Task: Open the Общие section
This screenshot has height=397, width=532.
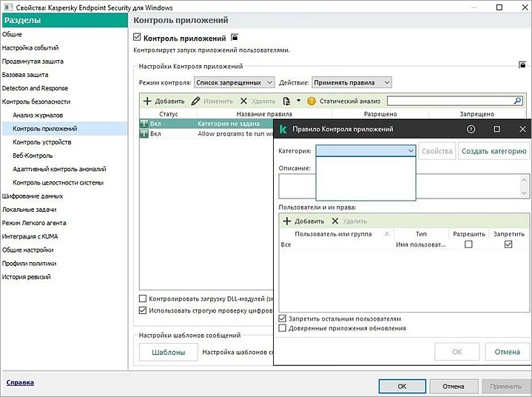Action: click(x=12, y=34)
